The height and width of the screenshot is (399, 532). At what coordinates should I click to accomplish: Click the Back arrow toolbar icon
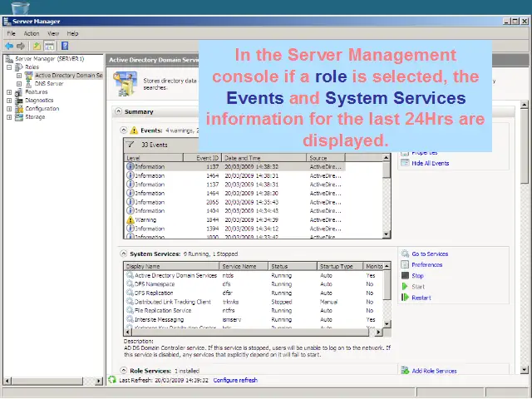click(x=9, y=46)
